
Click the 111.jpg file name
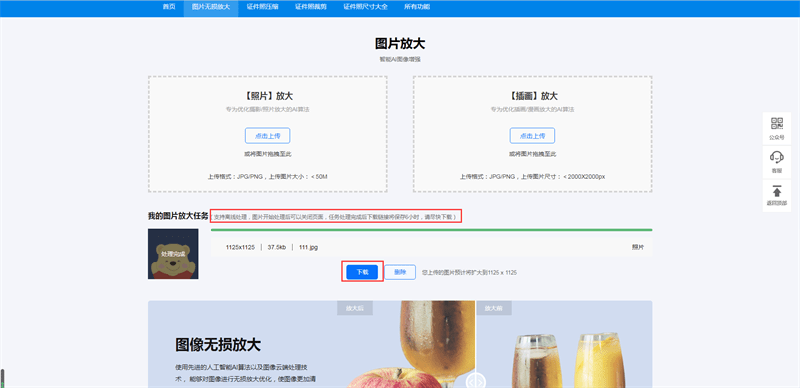point(308,247)
